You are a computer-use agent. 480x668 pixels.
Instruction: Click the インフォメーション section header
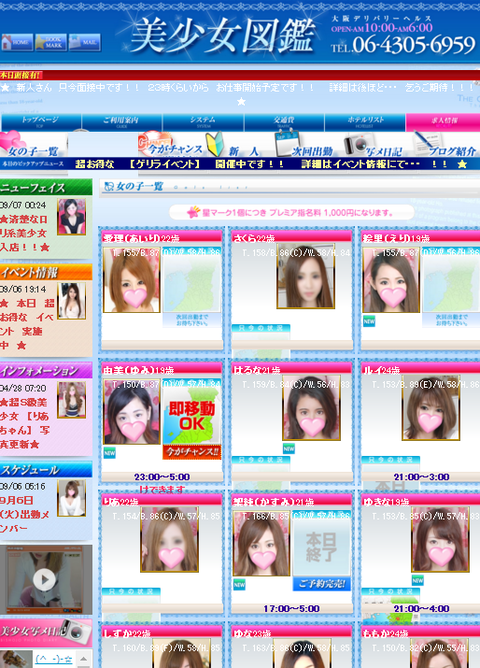(46, 371)
